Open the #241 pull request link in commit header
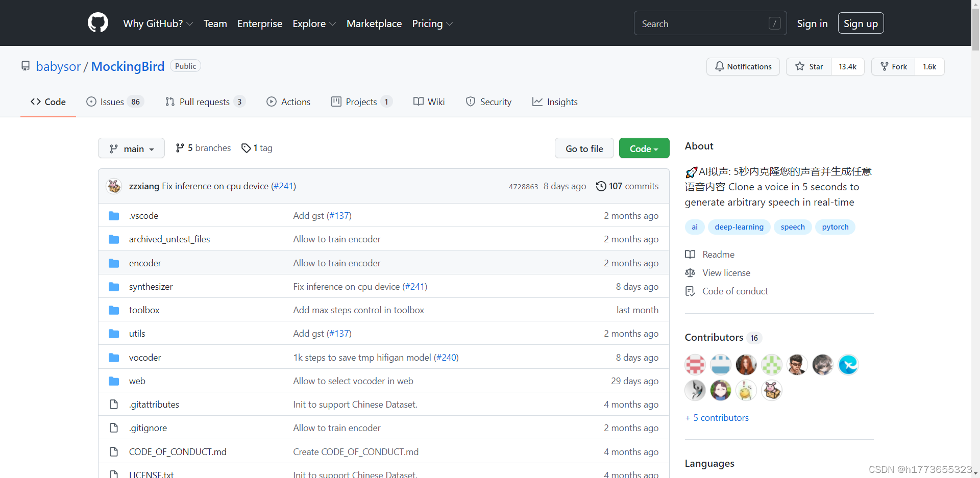 click(283, 186)
